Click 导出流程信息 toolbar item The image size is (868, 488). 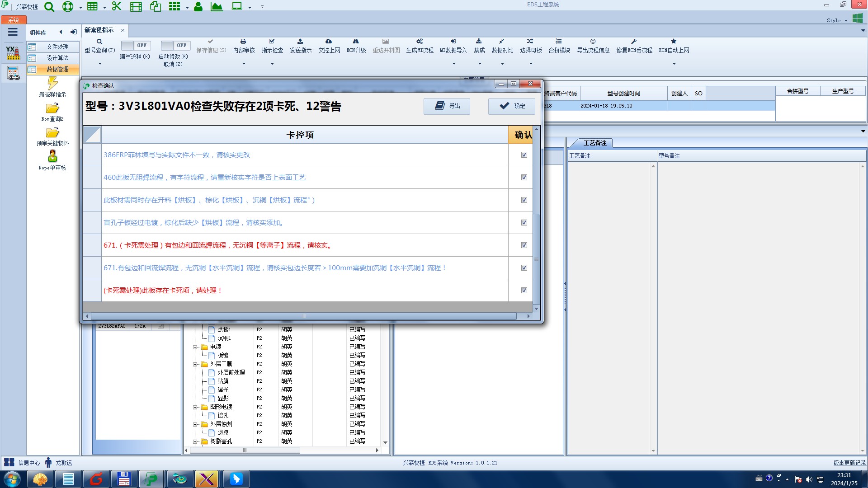coord(593,46)
